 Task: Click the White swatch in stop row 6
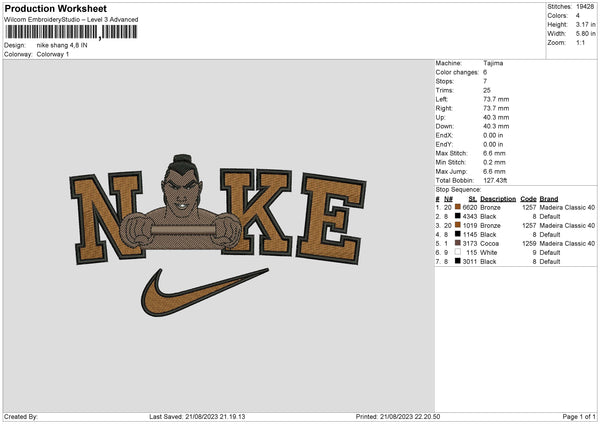[458, 252]
